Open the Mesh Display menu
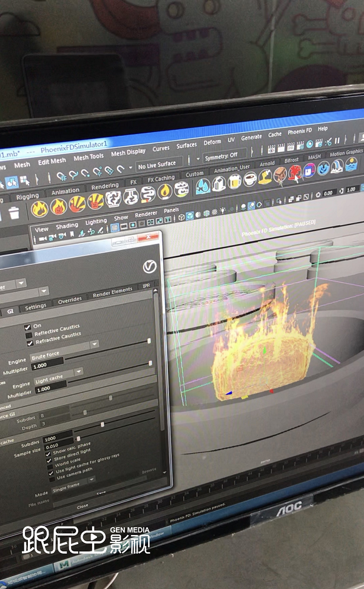 [129, 152]
